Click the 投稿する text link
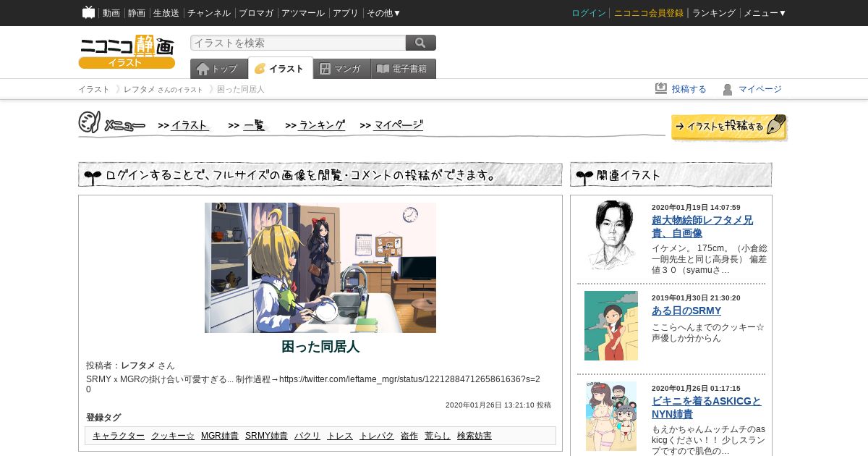The width and height of the screenshot is (868, 456). pos(689,89)
